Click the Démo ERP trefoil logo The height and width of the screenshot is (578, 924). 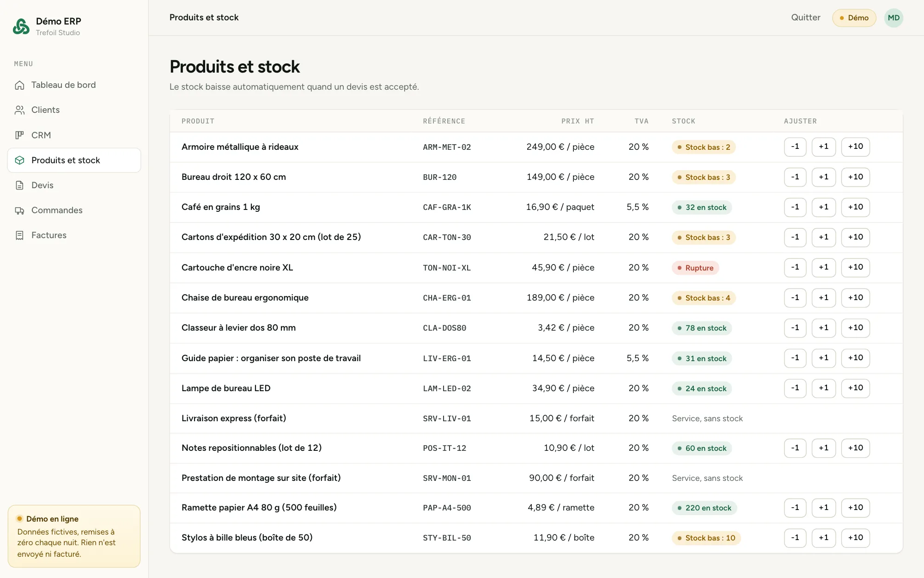coord(21,26)
